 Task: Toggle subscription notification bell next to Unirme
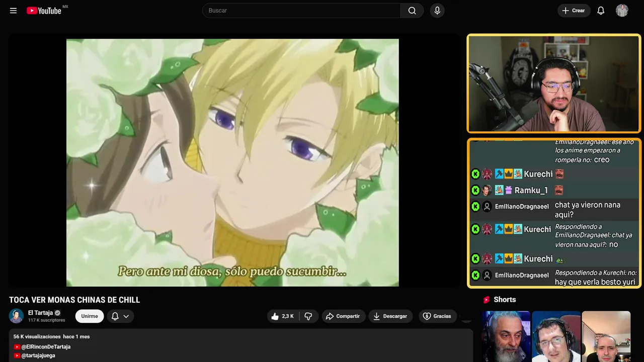click(115, 316)
